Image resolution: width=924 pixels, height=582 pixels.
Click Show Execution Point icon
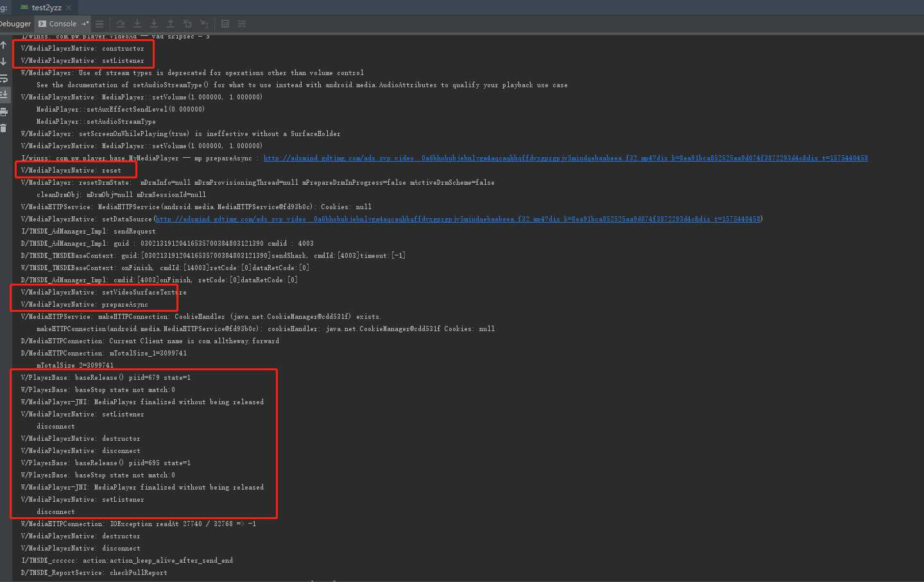(x=99, y=24)
